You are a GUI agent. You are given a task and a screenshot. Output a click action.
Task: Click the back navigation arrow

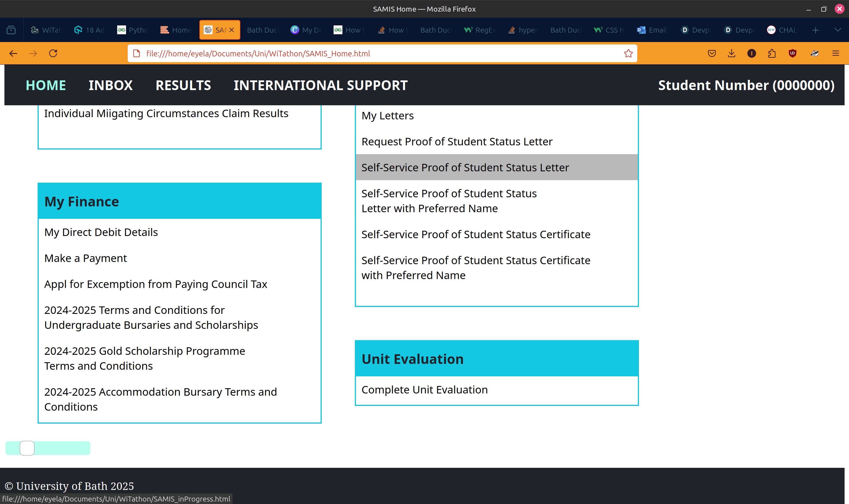point(13,53)
